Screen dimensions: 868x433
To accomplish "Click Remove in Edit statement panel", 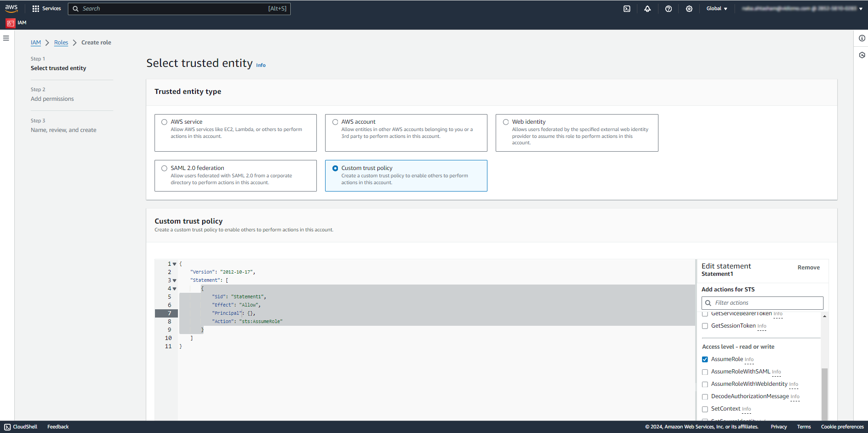I will (808, 268).
